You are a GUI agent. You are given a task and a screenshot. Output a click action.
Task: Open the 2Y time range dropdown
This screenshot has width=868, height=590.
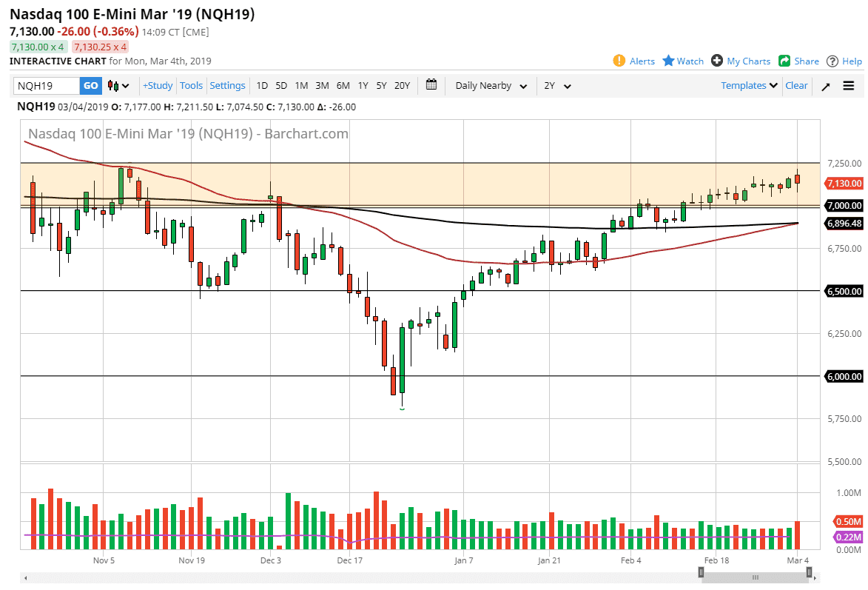point(559,86)
